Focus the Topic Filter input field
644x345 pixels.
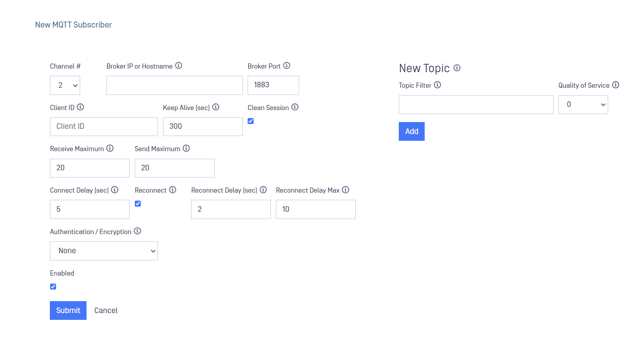tap(476, 104)
